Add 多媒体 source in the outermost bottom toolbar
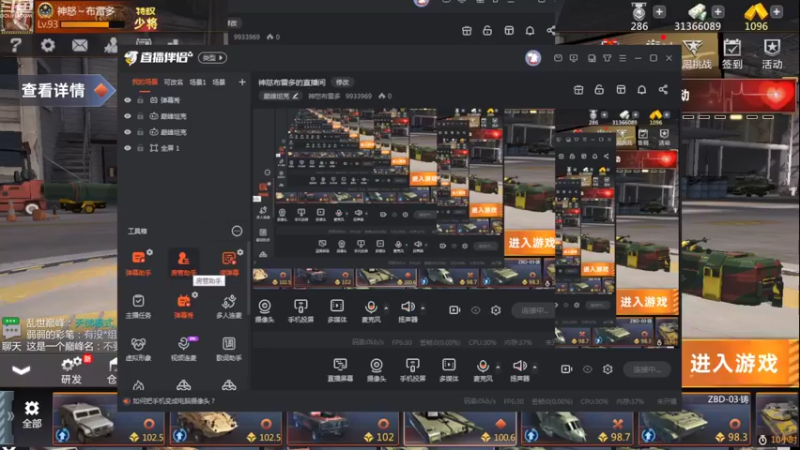800x450 pixels. tap(448, 370)
